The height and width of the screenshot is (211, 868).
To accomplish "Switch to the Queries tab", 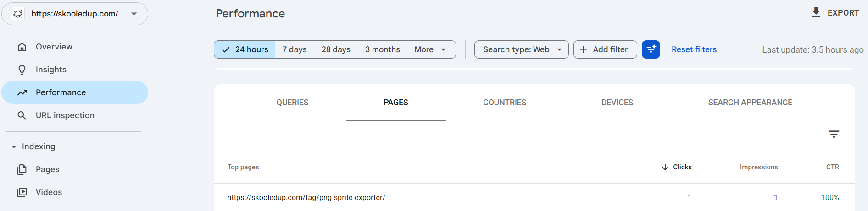I will click(x=292, y=103).
